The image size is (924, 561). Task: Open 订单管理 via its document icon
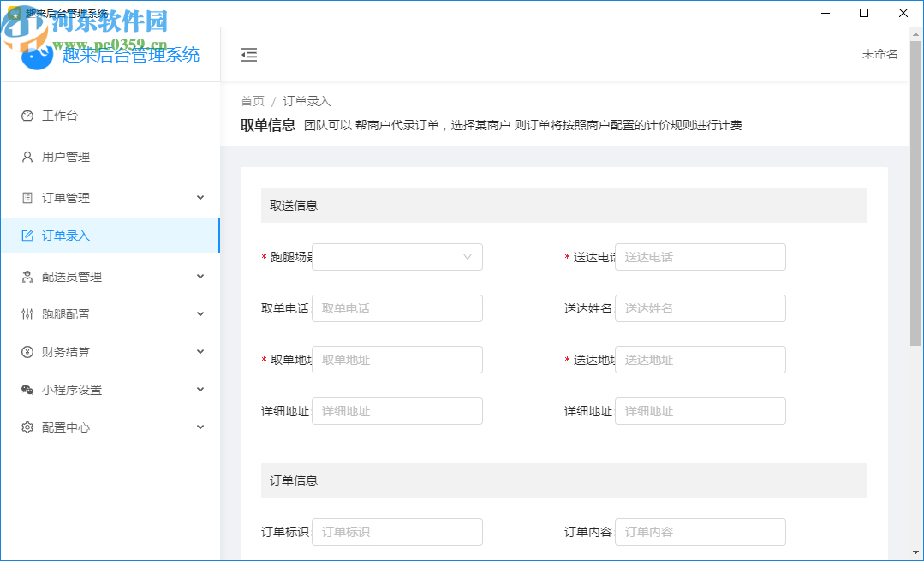pyautogui.click(x=26, y=197)
